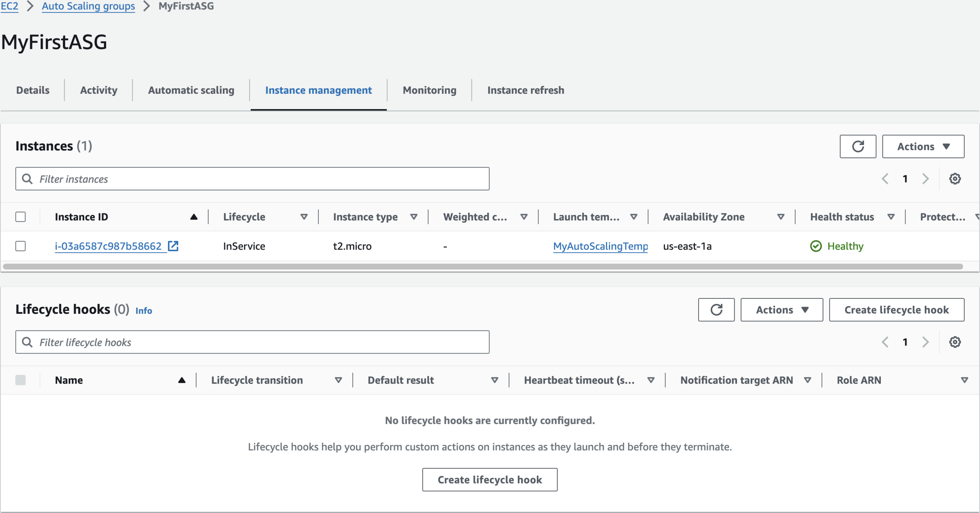Refresh the Instances list
This screenshot has height=513, width=980.
[857, 146]
